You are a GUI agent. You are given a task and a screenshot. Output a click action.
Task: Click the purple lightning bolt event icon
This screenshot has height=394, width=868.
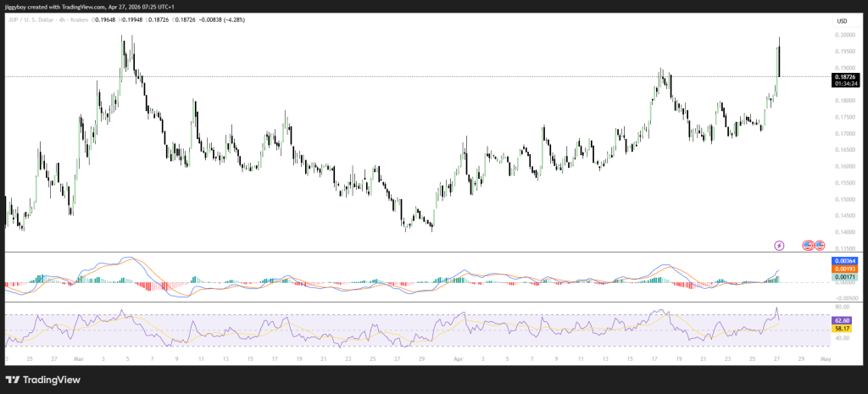tap(779, 246)
